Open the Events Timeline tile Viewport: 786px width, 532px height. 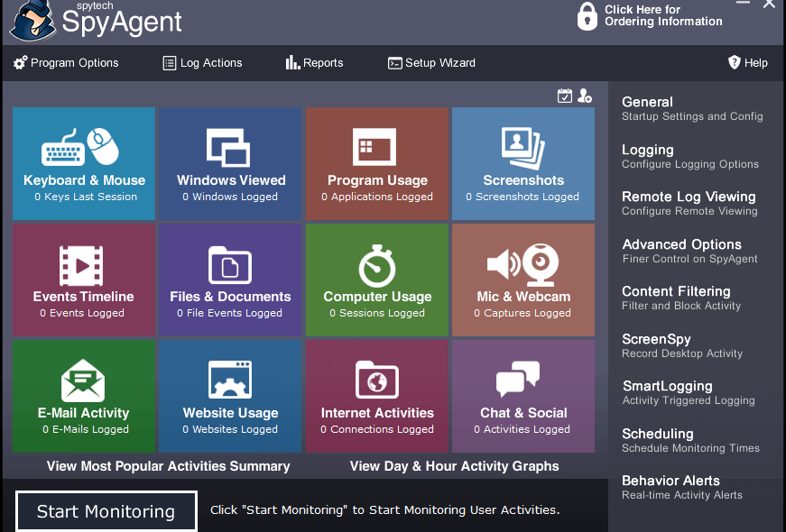84,280
